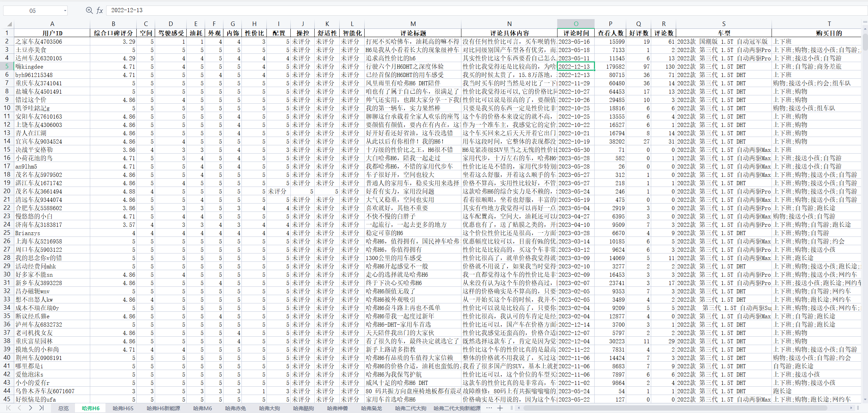Viewport: 868px width, 413px height.
Task: Select row 5 header
Action: pos(7,66)
